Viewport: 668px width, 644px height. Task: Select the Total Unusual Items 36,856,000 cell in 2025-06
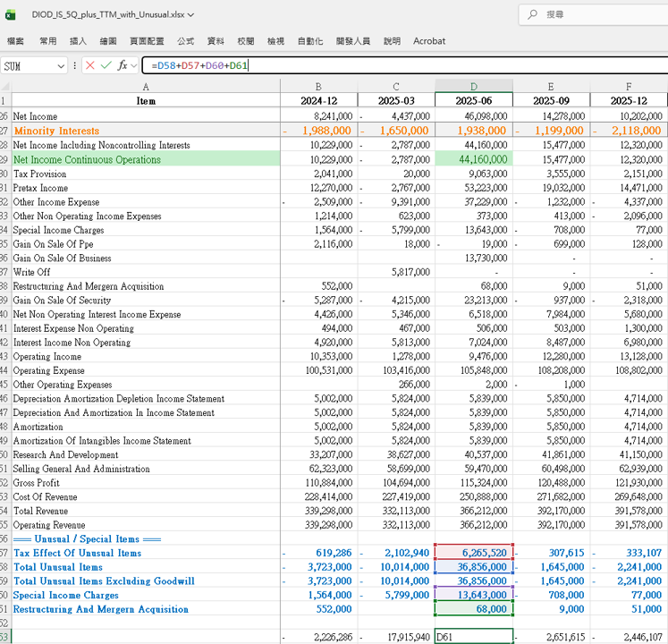[474, 567]
